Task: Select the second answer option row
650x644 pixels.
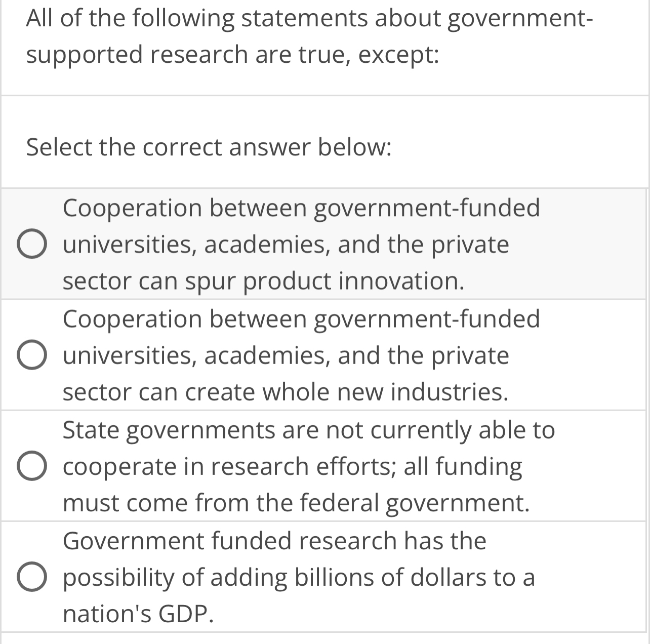Action: [324, 354]
